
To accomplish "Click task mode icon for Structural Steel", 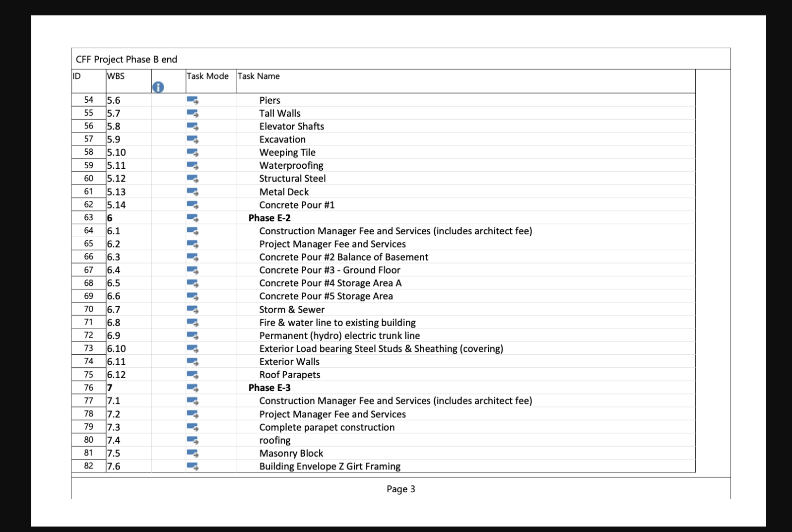I will tap(193, 179).
